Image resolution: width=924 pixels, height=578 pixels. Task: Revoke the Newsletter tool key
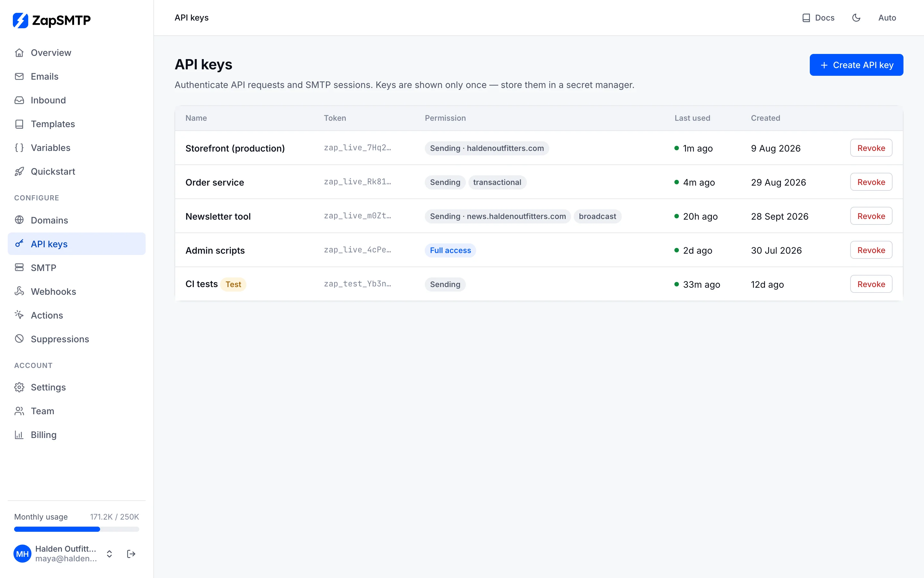[x=871, y=216]
